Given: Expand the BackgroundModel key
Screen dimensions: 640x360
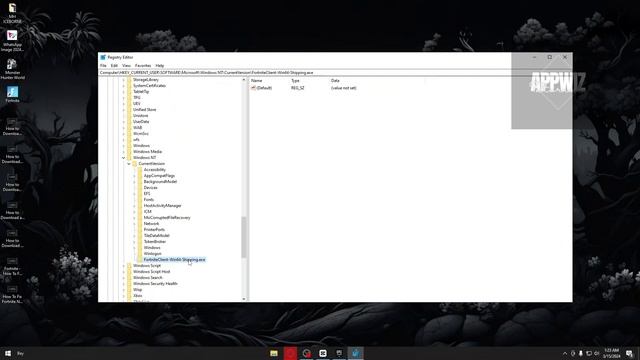Looking at the screenshot, I should point(134,182).
